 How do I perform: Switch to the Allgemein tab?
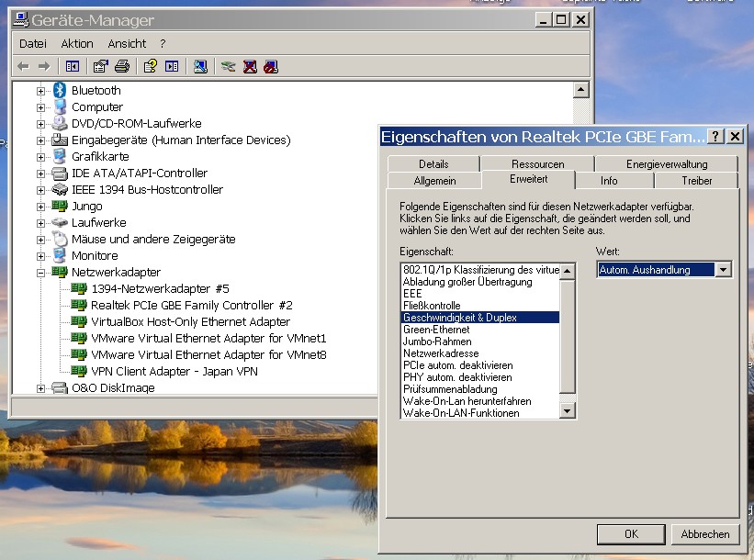[x=434, y=181]
